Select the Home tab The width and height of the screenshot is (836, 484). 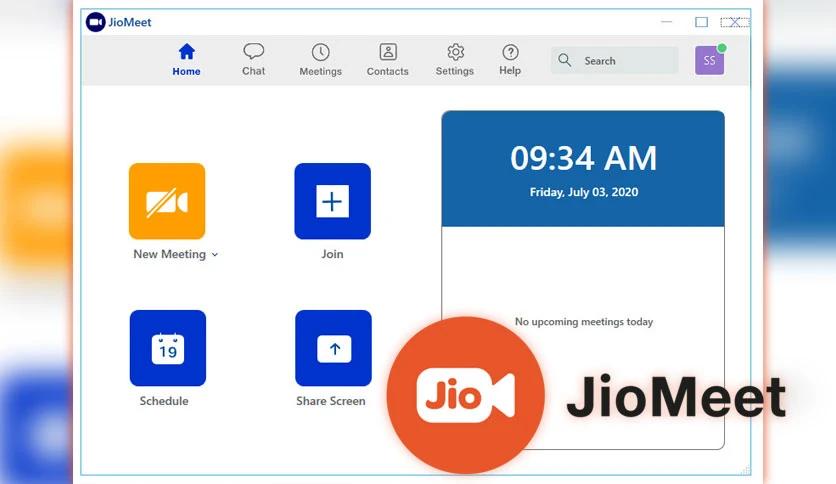click(186, 60)
